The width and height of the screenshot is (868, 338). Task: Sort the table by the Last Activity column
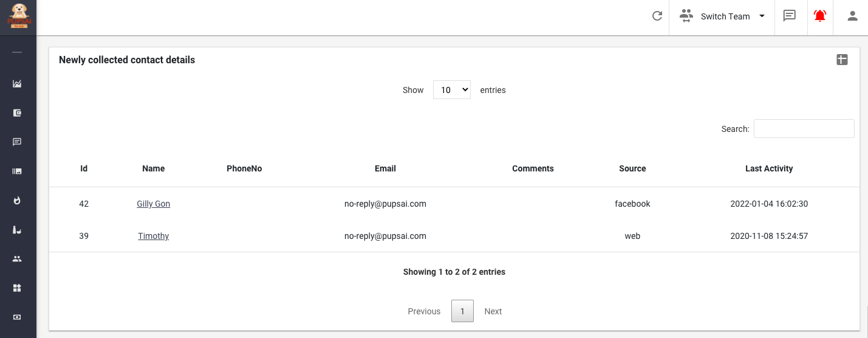[x=768, y=168]
